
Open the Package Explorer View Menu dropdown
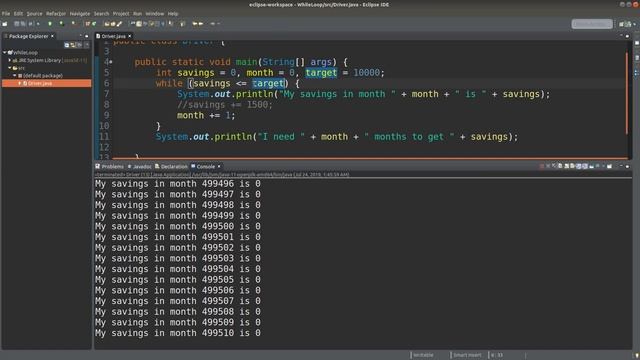(x=87, y=45)
